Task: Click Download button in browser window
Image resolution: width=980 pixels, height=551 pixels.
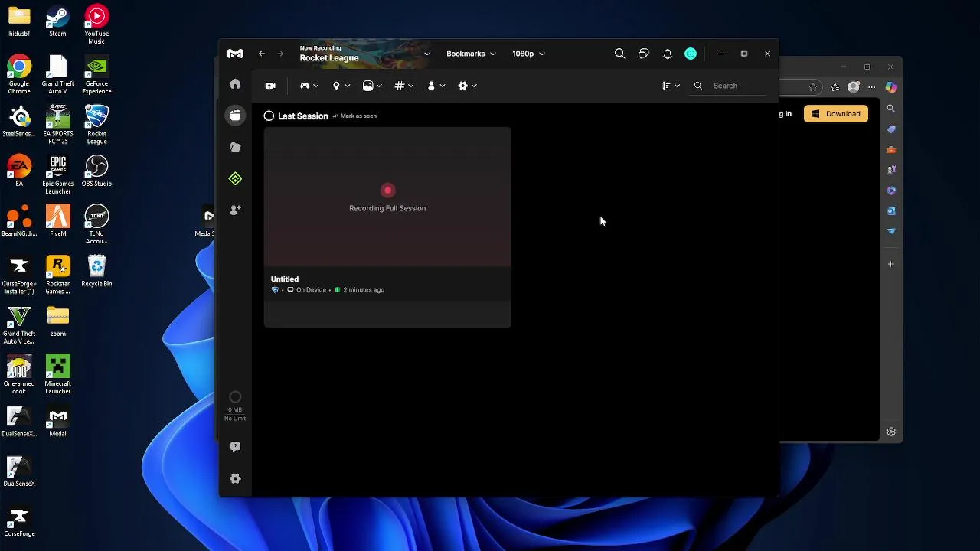Action: click(x=836, y=114)
